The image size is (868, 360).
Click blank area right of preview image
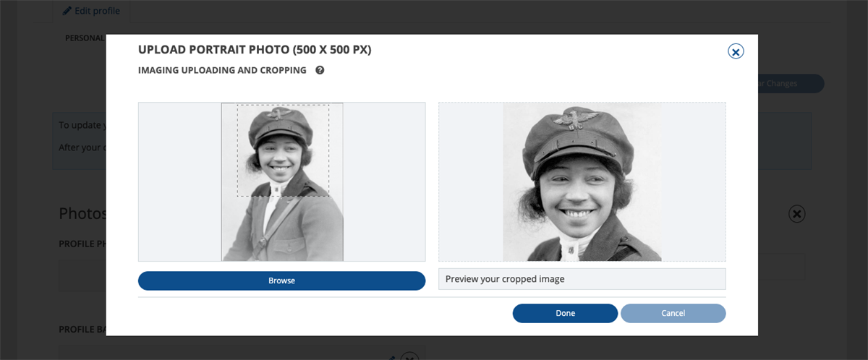click(693, 181)
